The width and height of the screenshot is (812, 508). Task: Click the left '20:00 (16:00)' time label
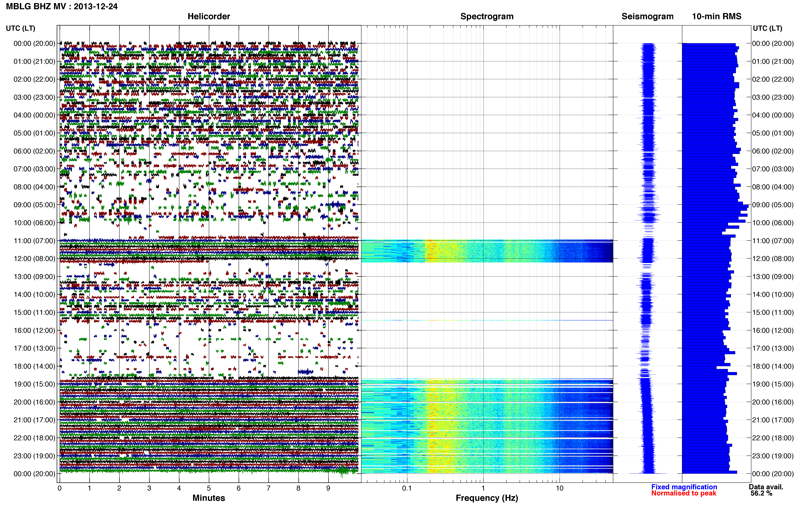[34, 402]
